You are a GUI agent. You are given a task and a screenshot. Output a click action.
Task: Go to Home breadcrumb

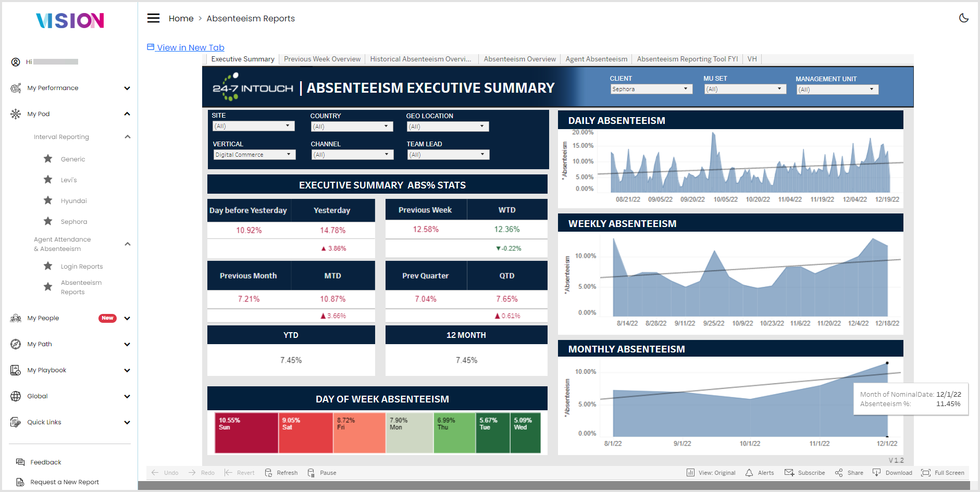click(x=181, y=19)
